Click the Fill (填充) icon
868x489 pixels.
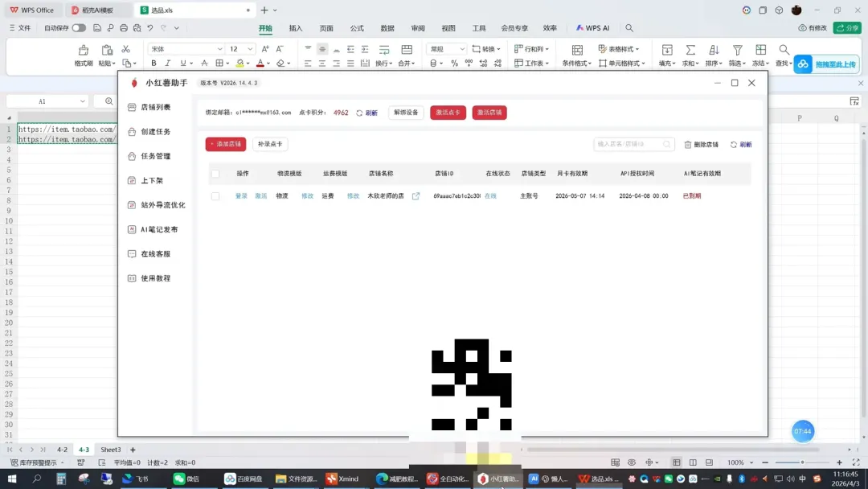(x=667, y=50)
